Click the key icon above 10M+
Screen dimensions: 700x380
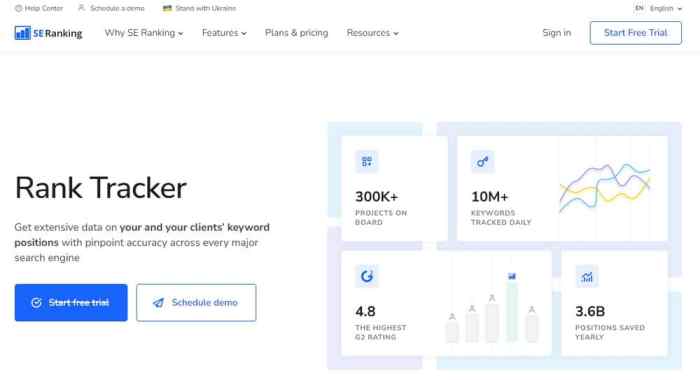482,161
